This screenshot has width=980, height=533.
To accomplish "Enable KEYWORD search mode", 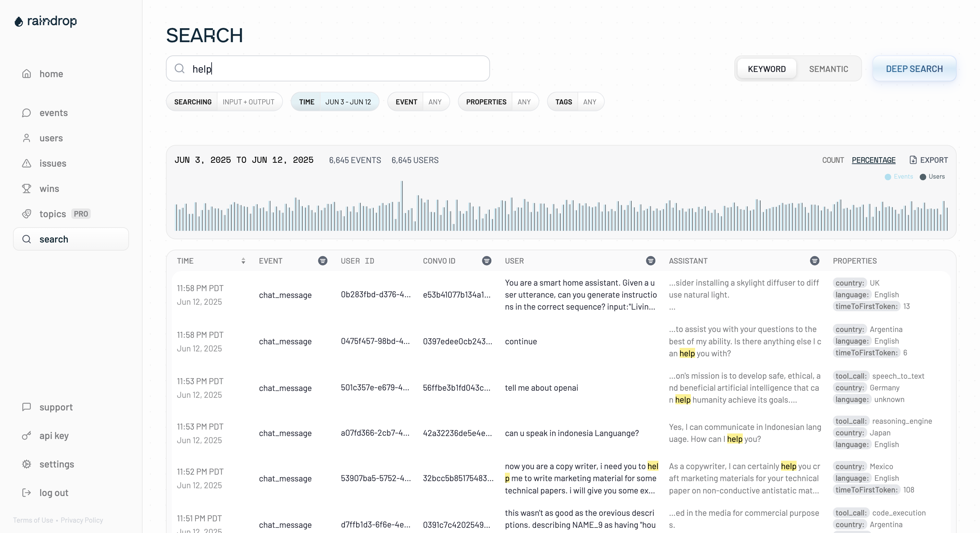I will pos(766,68).
